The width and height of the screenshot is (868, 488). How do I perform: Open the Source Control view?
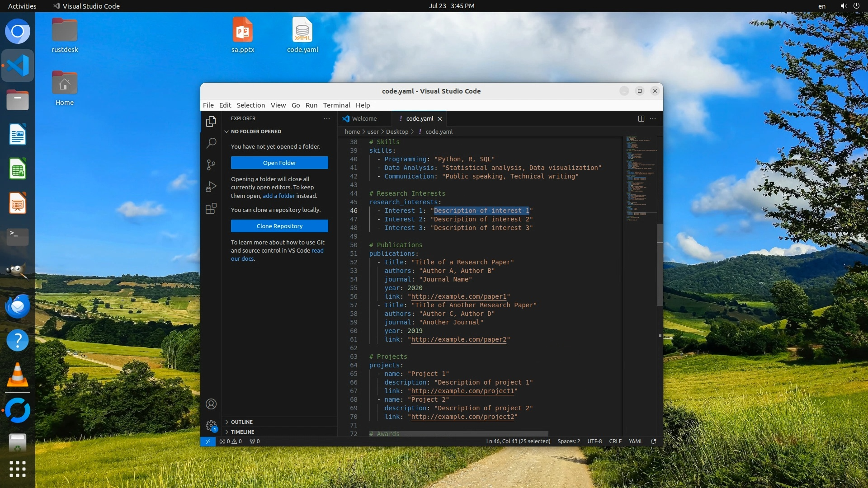pyautogui.click(x=211, y=165)
